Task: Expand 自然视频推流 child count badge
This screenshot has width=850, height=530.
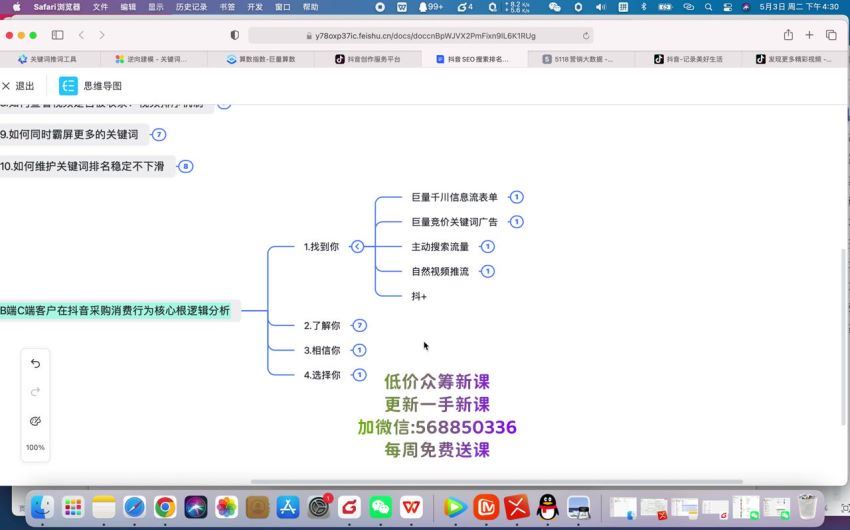Action: pyautogui.click(x=487, y=271)
